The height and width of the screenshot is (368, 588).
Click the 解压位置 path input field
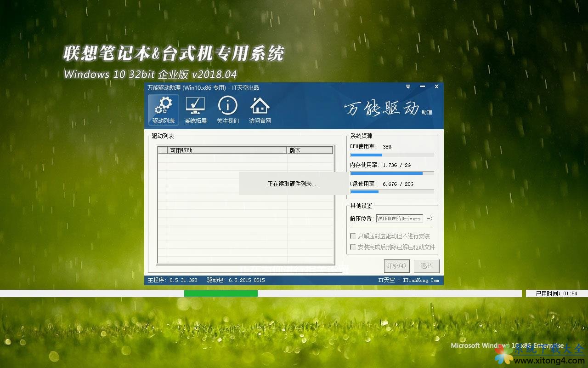(399, 218)
